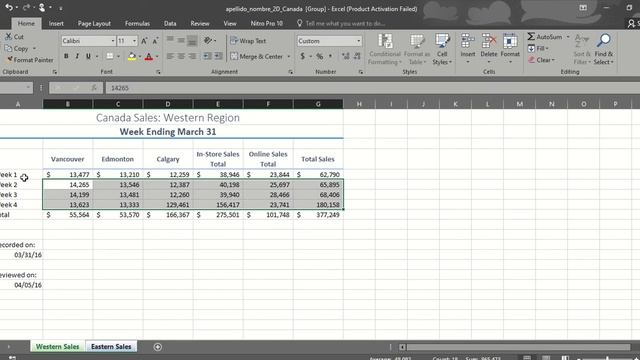Image resolution: width=640 pixels, height=360 pixels.
Task: Open the Nitro Pro 10 tab
Action: click(267, 24)
